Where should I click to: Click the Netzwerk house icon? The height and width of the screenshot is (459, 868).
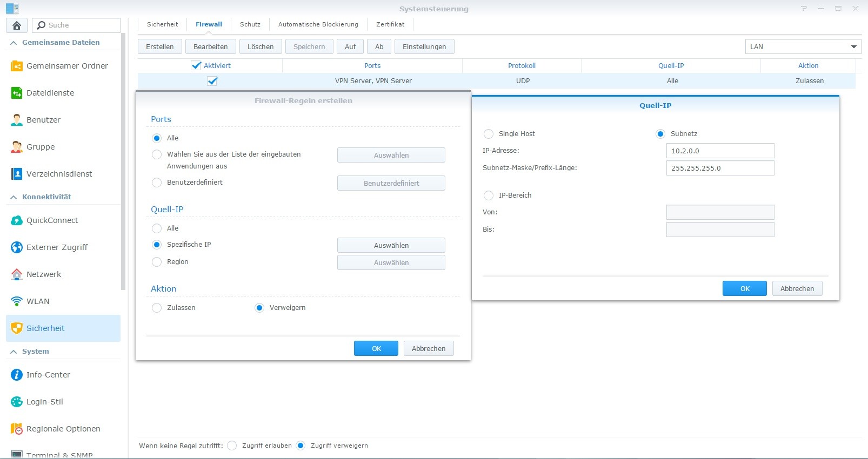[x=17, y=274]
